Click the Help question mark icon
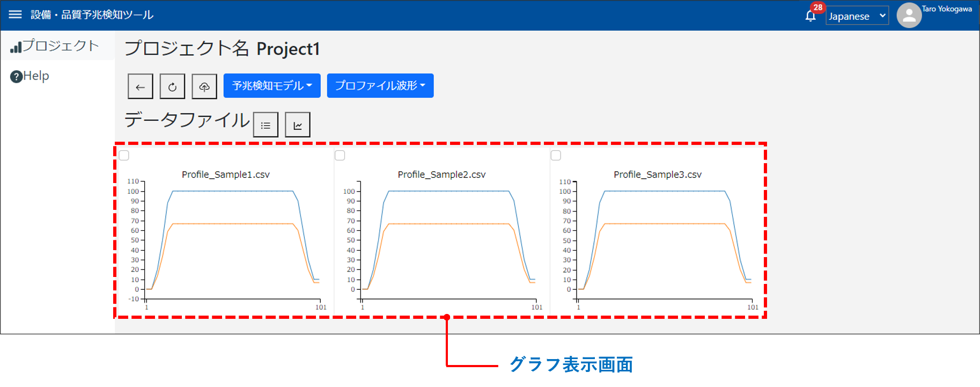 [16, 77]
